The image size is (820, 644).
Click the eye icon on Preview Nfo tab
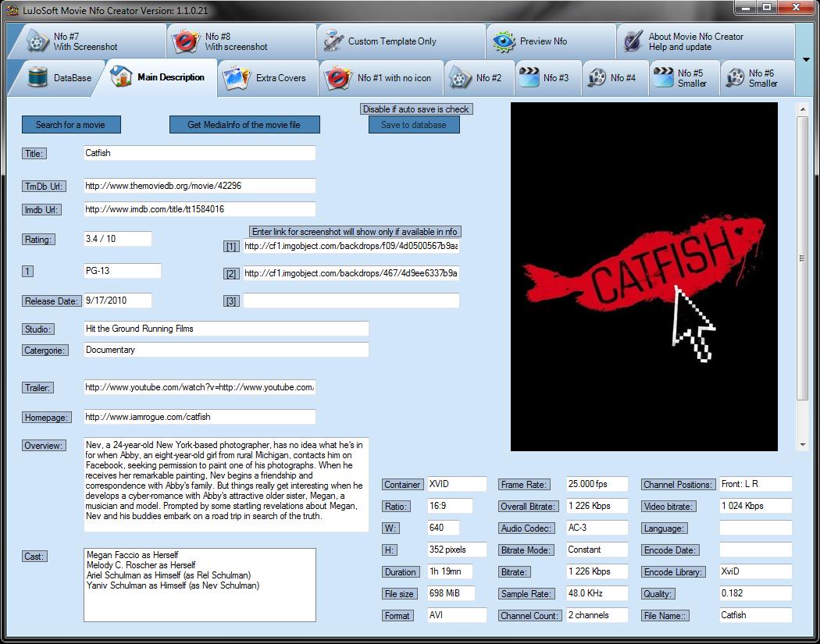(x=504, y=41)
